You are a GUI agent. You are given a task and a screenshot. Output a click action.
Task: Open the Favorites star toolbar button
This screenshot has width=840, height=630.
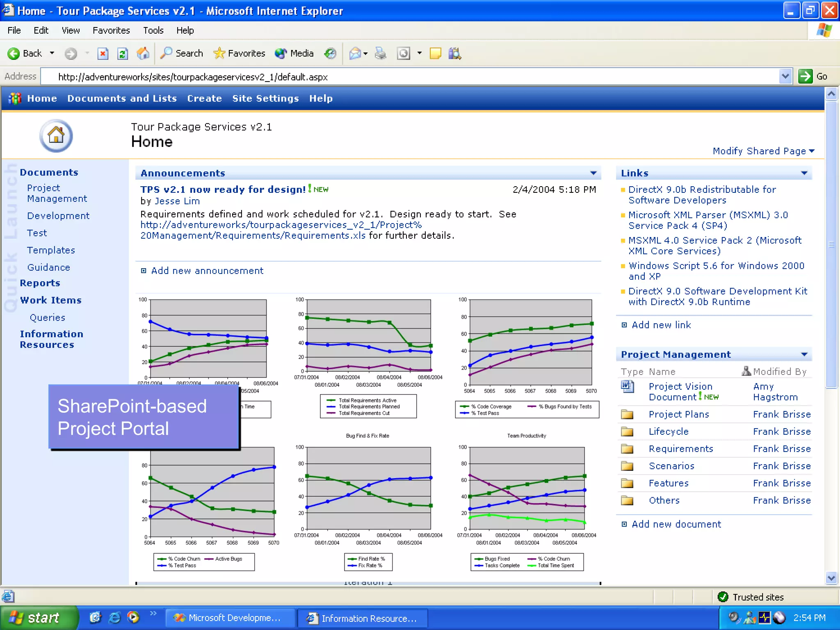[x=240, y=53]
